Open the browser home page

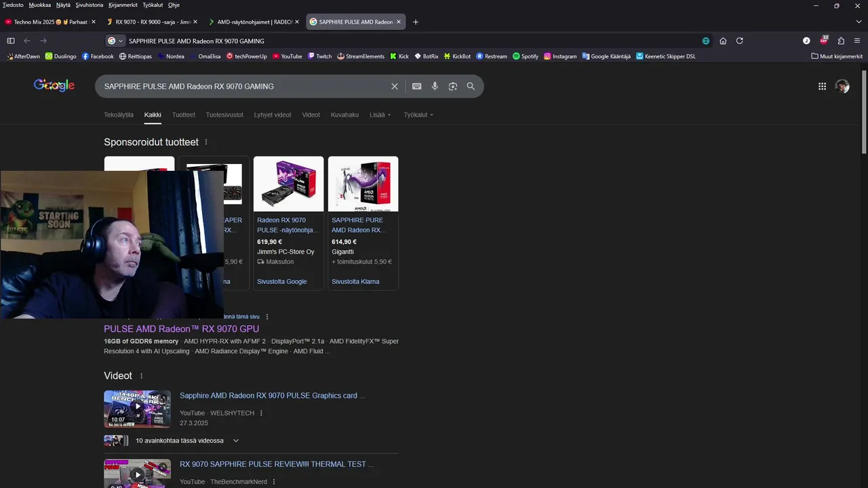(723, 41)
